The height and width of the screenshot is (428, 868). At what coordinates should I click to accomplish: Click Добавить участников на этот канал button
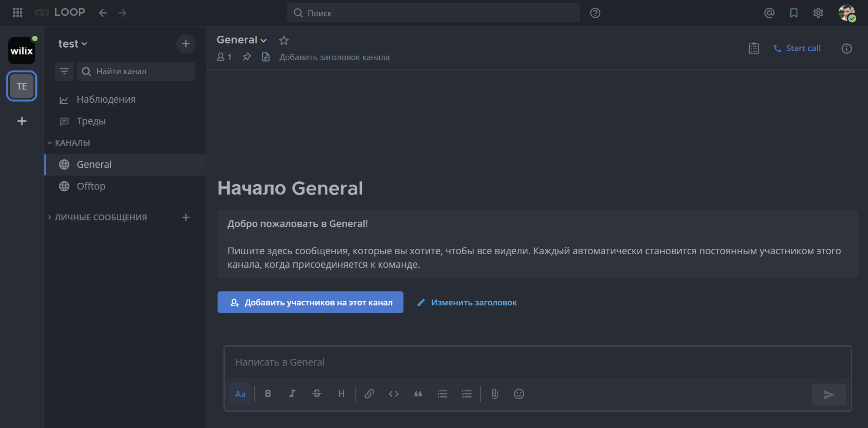pyautogui.click(x=310, y=302)
